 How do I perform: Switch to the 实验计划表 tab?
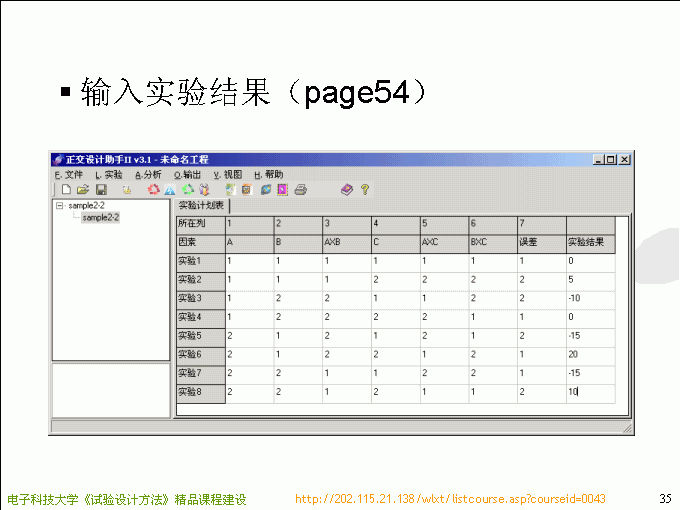pyautogui.click(x=201, y=205)
